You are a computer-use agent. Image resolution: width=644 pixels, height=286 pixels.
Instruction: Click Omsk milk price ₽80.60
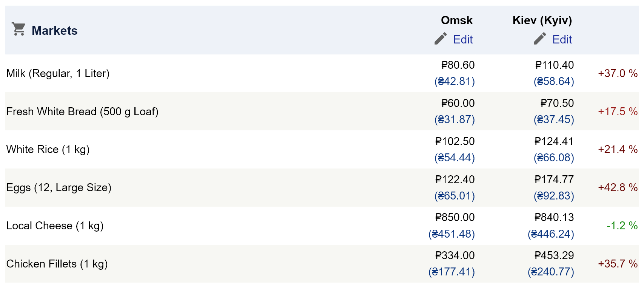point(458,65)
